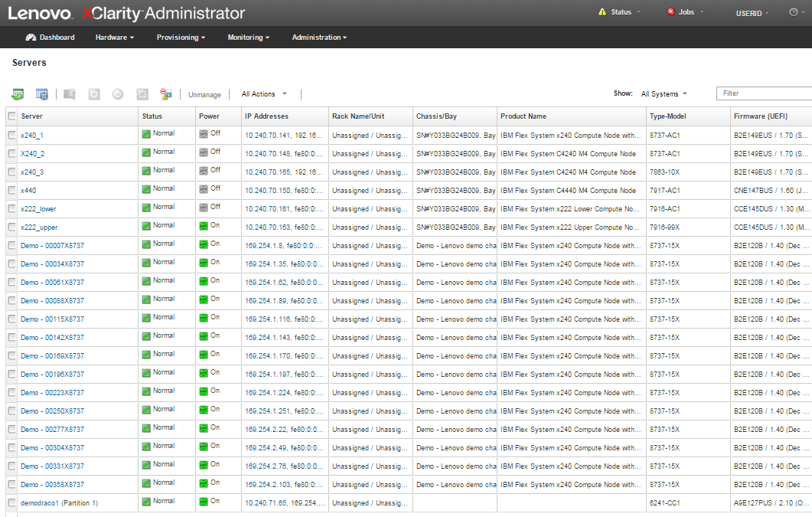Select the x440 row checkbox
The height and width of the screenshot is (517, 812).
[x=11, y=190]
